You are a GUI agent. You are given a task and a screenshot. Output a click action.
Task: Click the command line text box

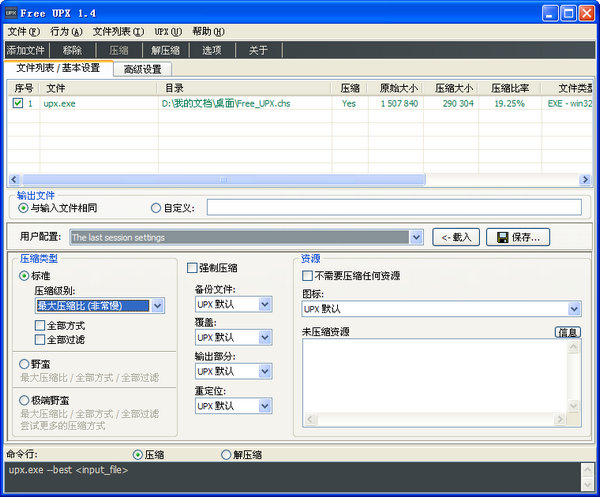point(293,477)
